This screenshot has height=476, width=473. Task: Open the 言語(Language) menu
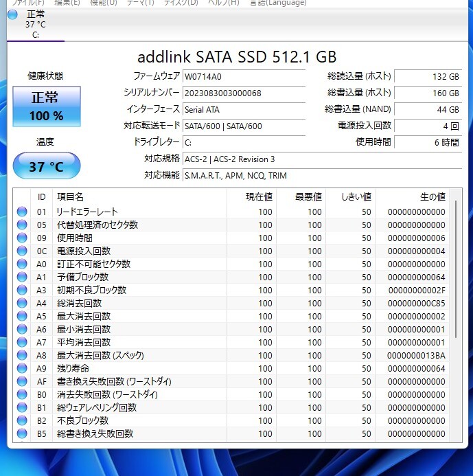tap(278, 3)
